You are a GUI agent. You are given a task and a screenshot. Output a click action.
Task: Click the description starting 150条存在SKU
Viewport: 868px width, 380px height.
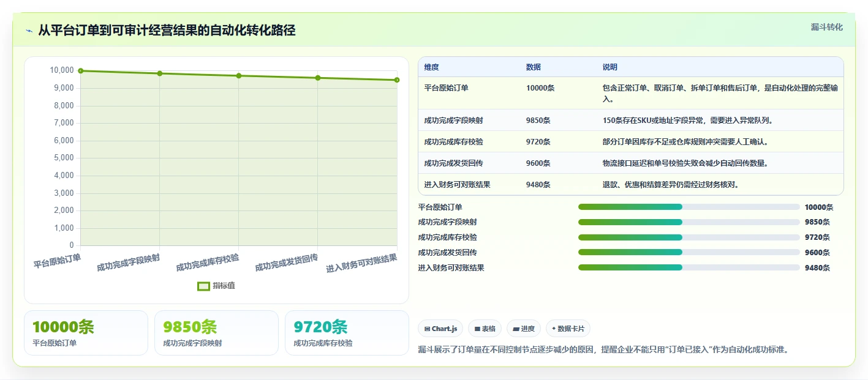click(688, 121)
